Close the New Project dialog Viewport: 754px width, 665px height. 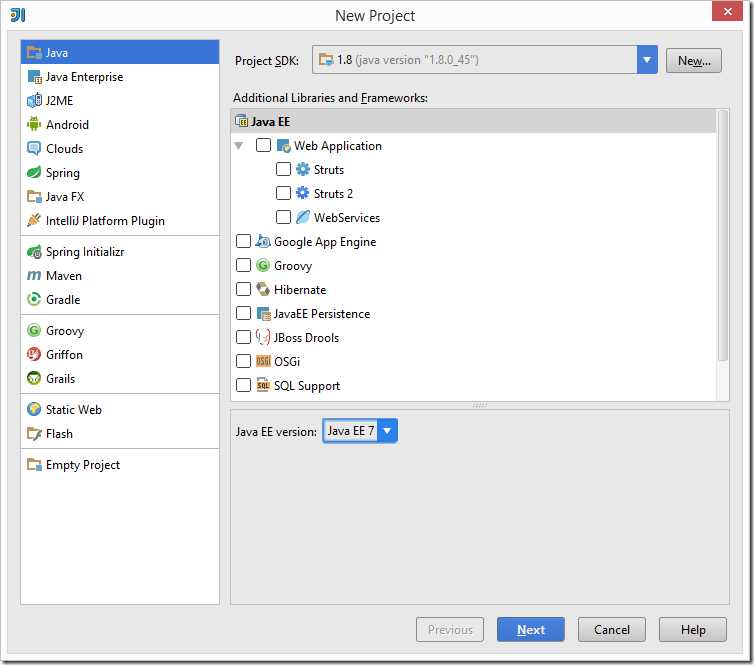click(x=728, y=11)
